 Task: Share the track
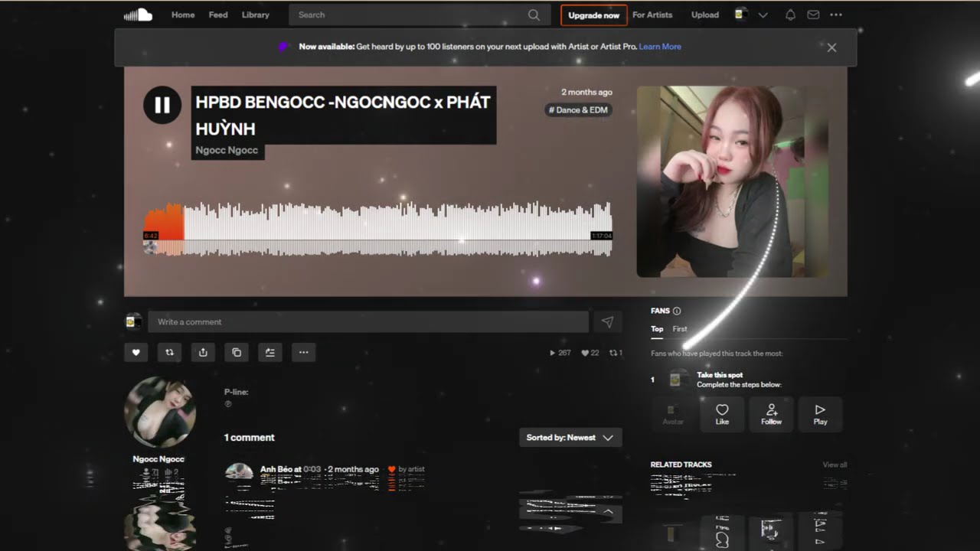(x=203, y=352)
